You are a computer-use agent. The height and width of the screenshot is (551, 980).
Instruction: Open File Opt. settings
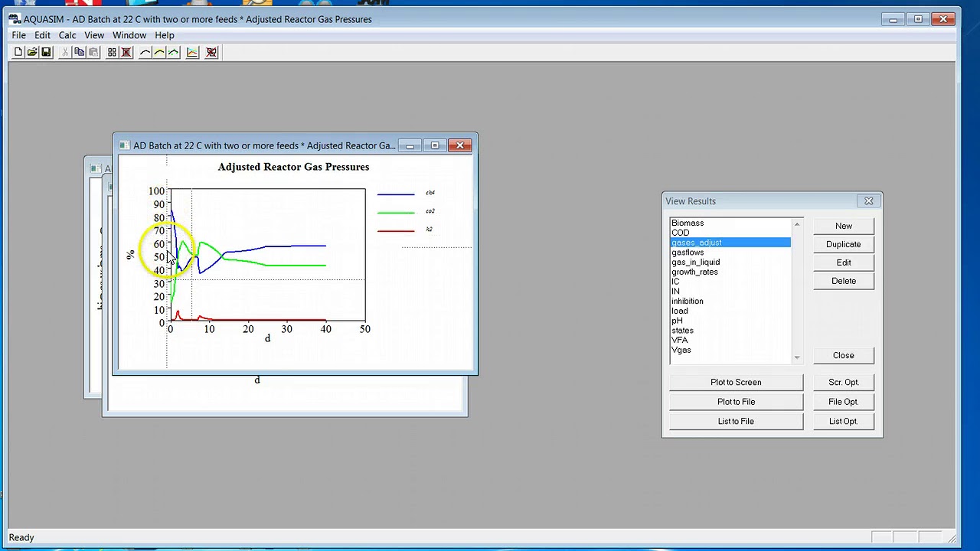click(844, 402)
